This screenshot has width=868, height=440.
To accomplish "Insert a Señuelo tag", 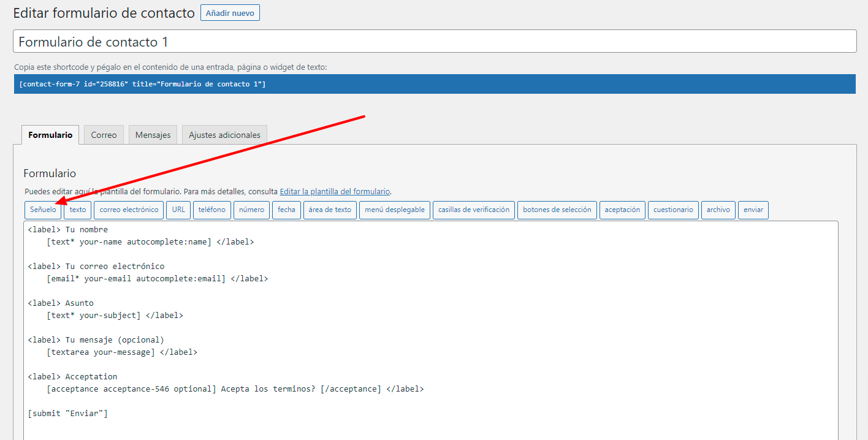I will [x=43, y=210].
